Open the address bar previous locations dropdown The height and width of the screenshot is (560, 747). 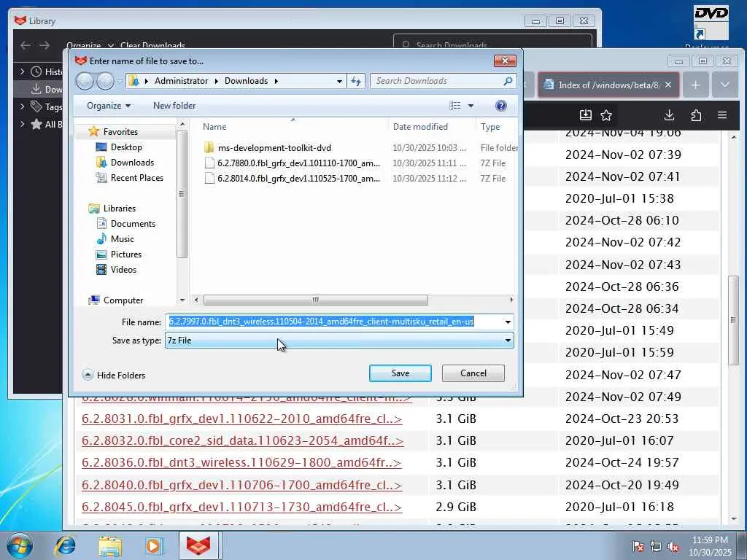coord(339,81)
